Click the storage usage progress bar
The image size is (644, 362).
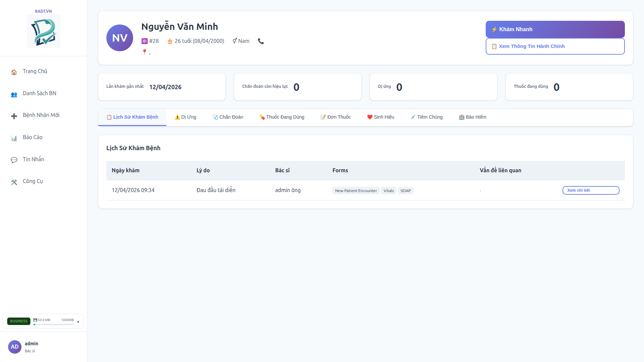tap(54, 324)
